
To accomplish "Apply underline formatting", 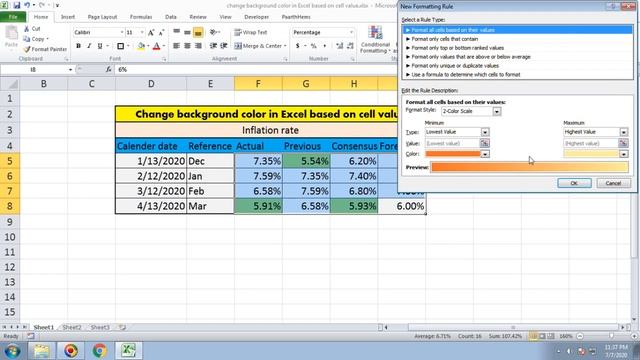I will click(x=100, y=46).
